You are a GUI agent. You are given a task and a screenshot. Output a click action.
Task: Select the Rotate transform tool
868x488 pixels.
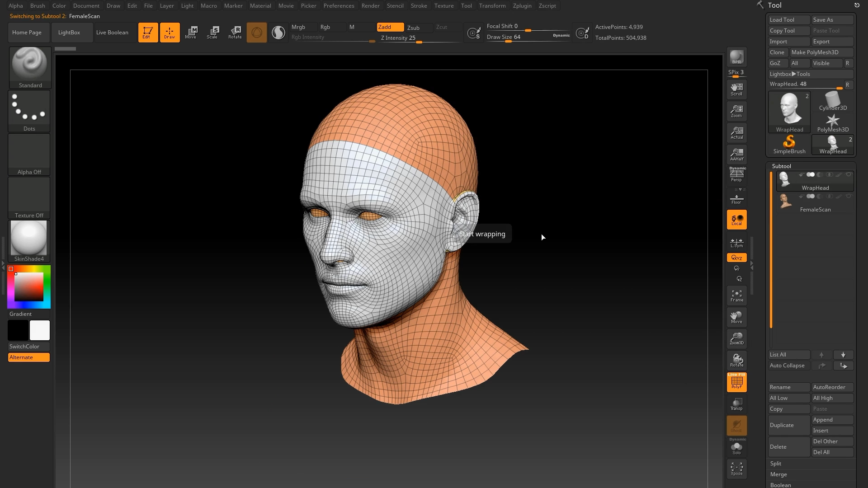pos(235,33)
